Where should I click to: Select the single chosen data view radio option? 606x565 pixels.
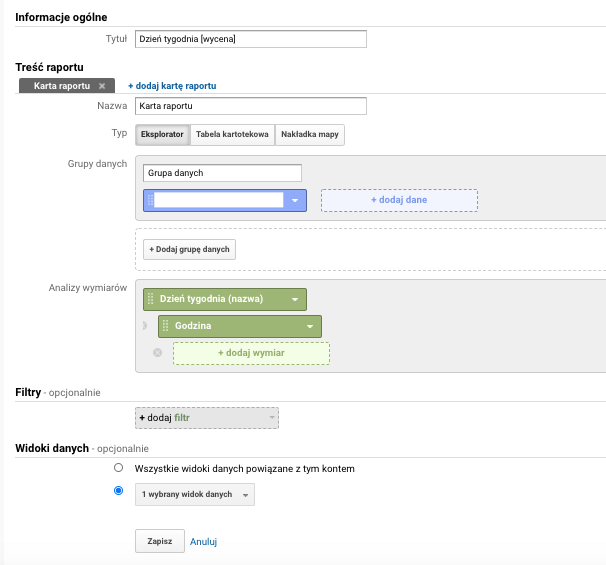point(119,491)
